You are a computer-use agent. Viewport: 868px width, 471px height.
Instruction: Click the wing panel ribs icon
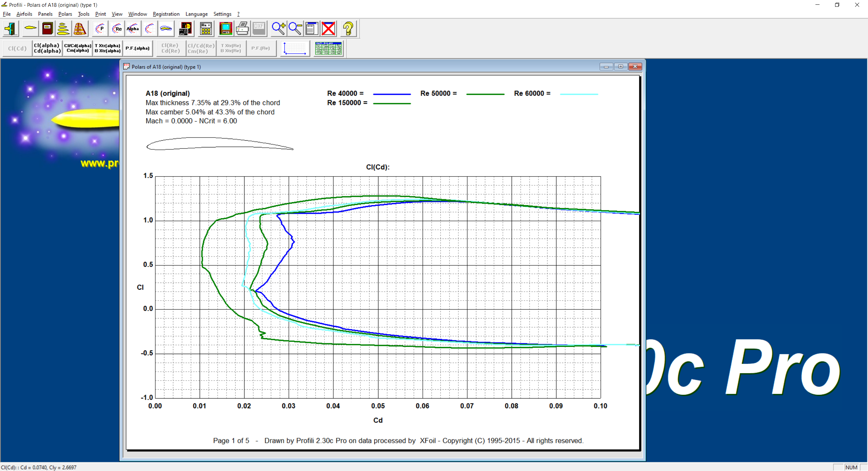(80, 29)
